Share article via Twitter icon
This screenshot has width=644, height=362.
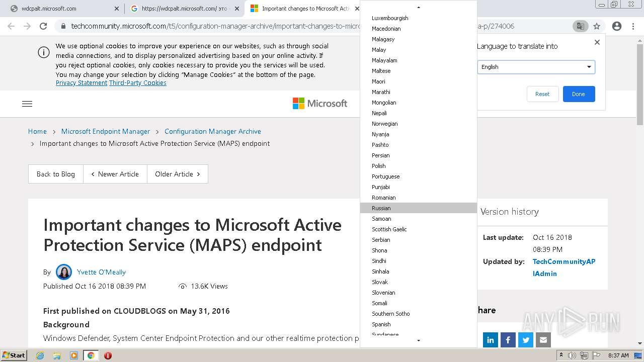point(526,340)
